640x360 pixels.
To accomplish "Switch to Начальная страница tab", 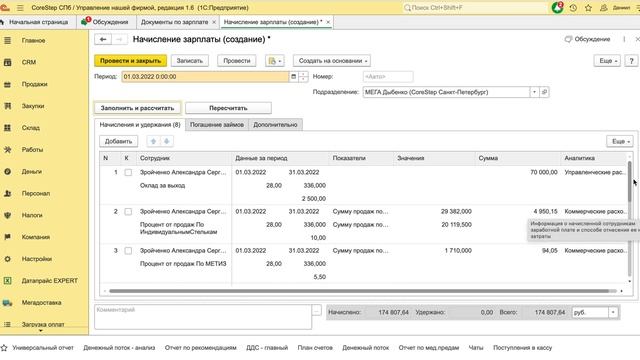I will coord(38,22).
